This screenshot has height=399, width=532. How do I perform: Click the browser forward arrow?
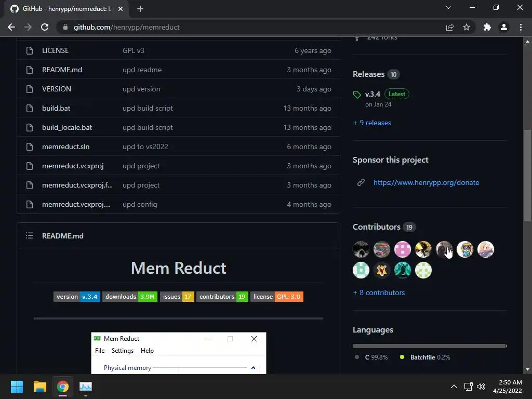[x=28, y=27]
